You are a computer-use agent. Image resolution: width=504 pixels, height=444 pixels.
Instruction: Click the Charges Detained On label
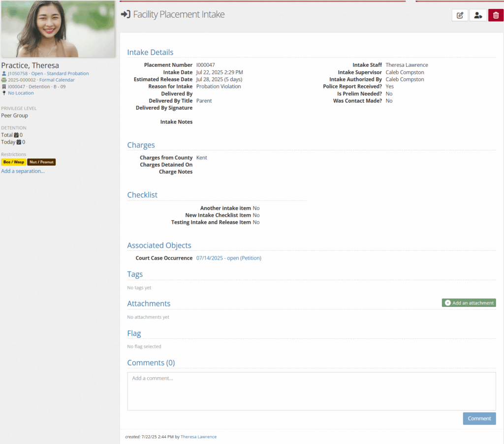[166, 165]
